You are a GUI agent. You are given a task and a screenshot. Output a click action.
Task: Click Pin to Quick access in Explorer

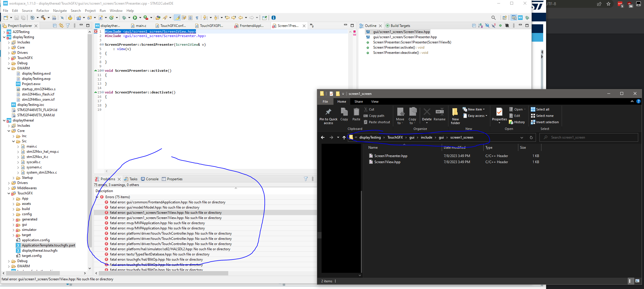(x=328, y=116)
